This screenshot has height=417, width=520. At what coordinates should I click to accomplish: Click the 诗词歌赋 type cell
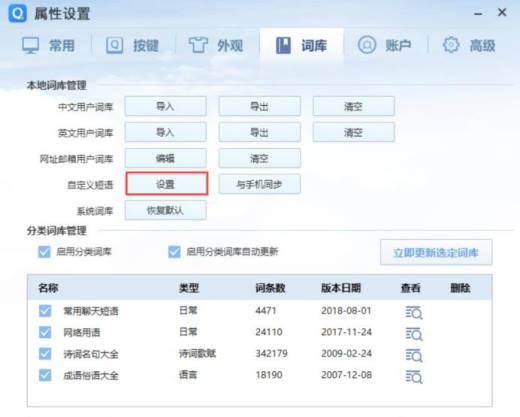pyautogui.click(x=197, y=353)
